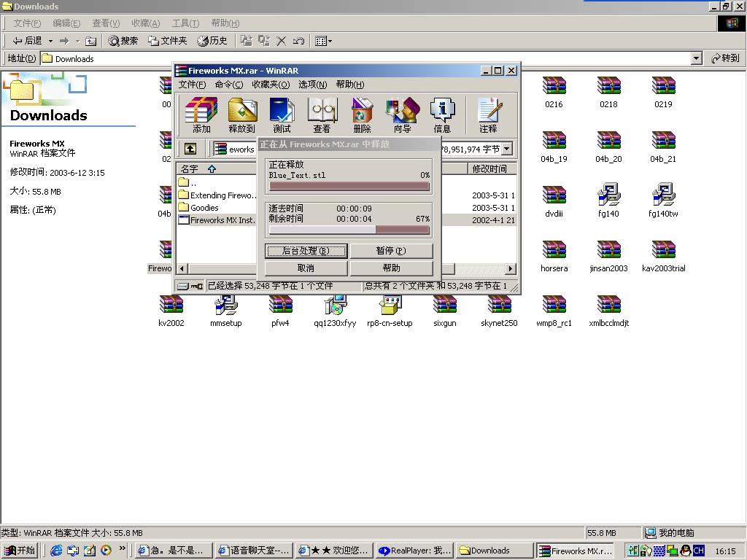Click the Go (转到) button in Explorer
This screenshot has height=560, width=747.
[726, 58]
